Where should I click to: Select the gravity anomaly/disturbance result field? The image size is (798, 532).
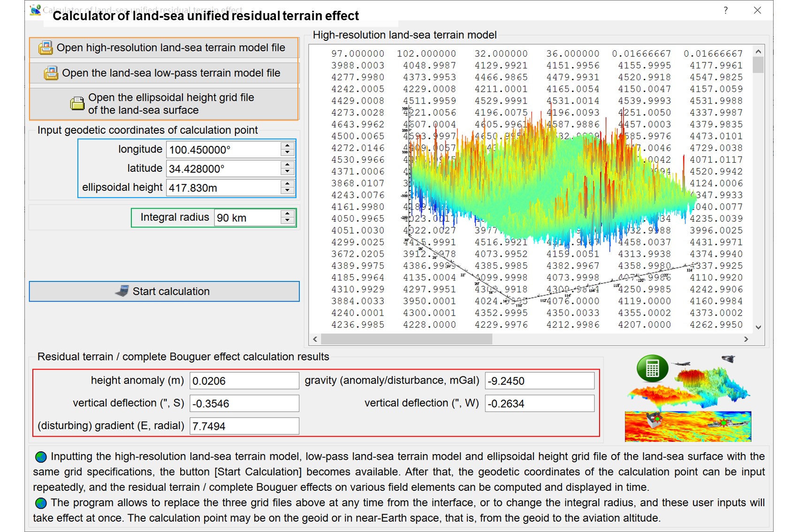pos(540,381)
